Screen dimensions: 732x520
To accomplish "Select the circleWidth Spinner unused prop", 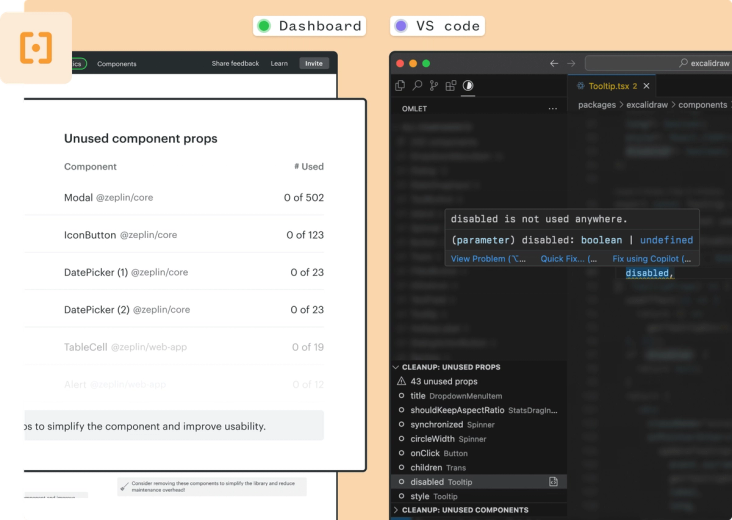I will point(479,439).
